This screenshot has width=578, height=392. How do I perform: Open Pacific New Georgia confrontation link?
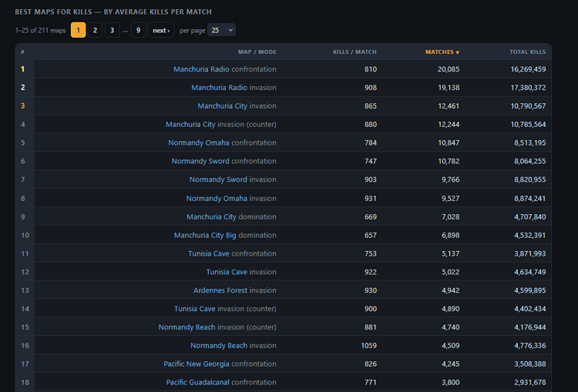pyautogui.click(x=197, y=364)
